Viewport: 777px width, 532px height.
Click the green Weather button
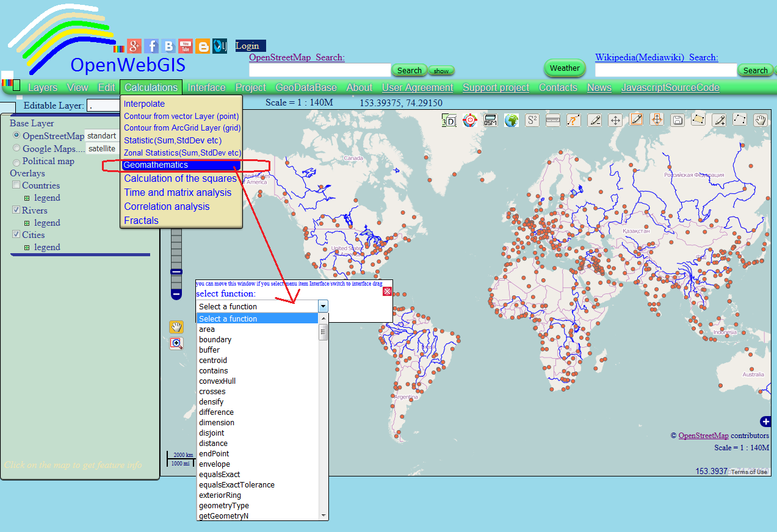(565, 68)
